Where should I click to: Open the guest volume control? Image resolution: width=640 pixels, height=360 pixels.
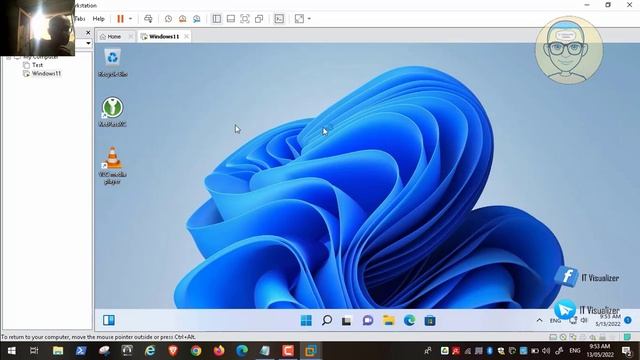point(584,320)
